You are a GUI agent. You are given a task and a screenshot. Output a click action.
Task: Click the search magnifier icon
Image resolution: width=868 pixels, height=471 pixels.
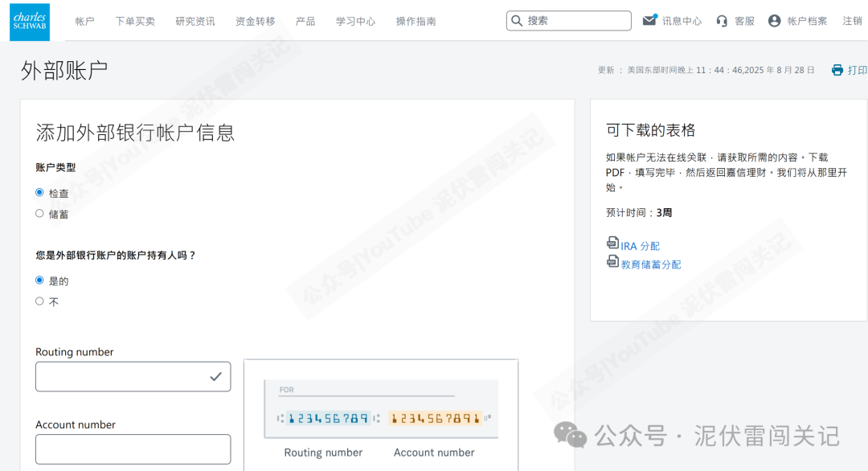[517, 20]
